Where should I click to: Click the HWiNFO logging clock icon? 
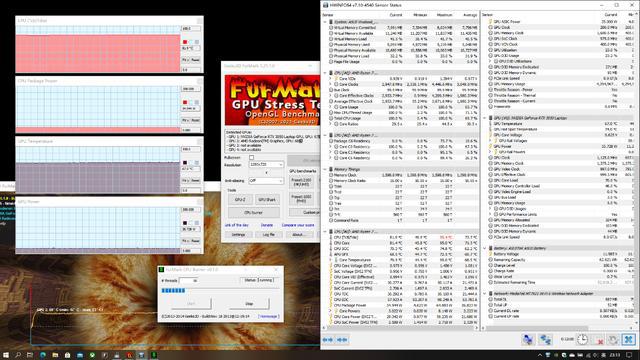(582, 340)
